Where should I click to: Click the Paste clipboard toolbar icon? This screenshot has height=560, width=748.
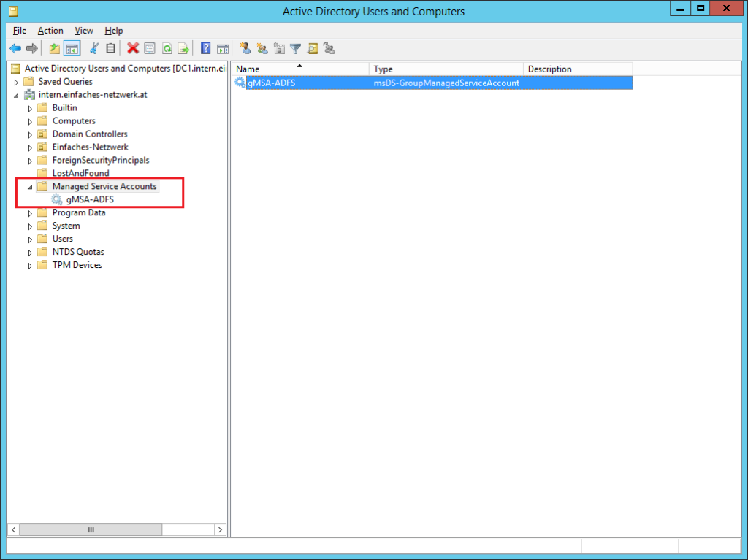pyautogui.click(x=111, y=48)
